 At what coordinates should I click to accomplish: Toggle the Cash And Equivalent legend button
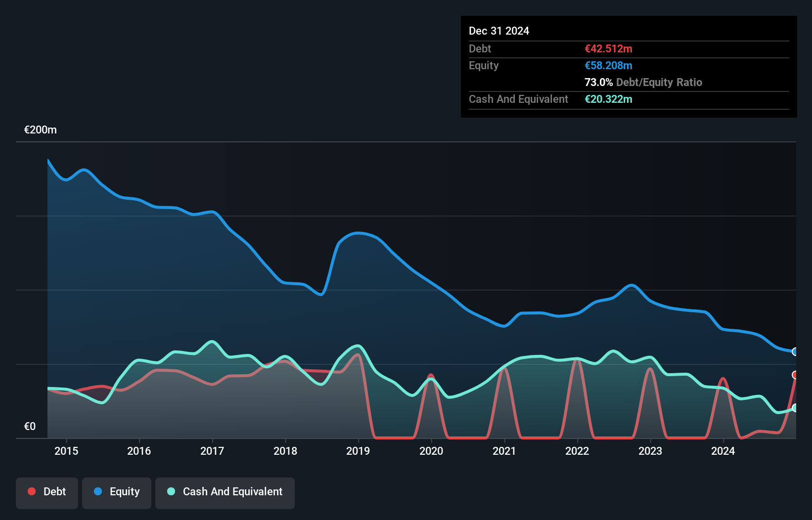(x=225, y=493)
